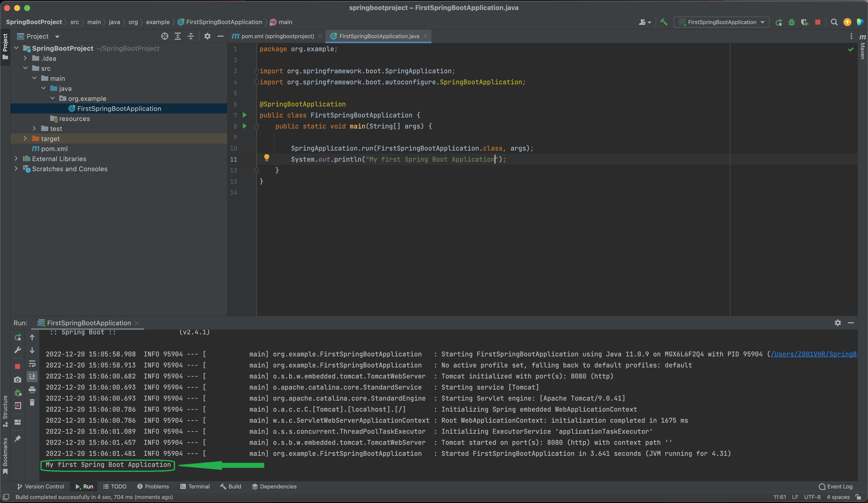The height and width of the screenshot is (503, 868).
Task: Click the Debug bug icon in the top toolbar
Action: (792, 22)
